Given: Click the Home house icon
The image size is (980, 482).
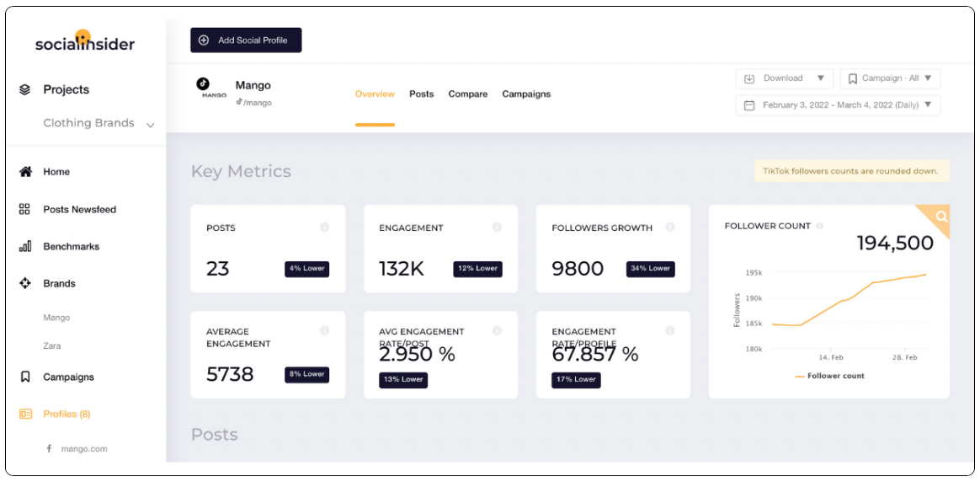Looking at the screenshot, I should point(25,171).
